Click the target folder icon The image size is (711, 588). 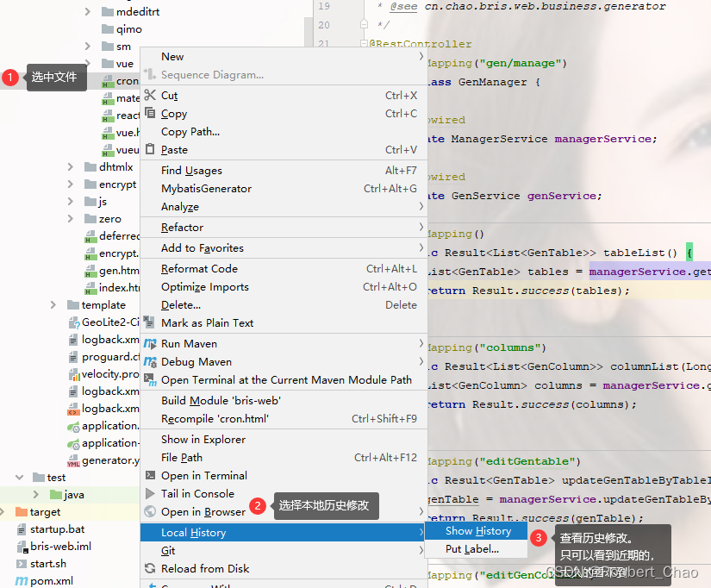tap(22, 512)
